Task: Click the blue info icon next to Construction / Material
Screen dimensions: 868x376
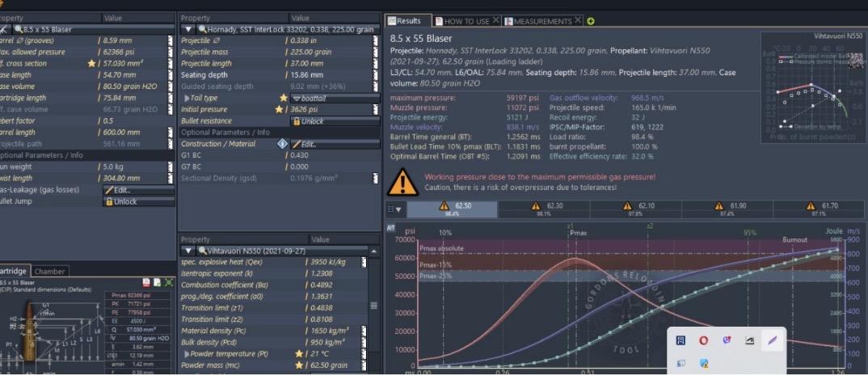Action: [x=282, y=144]
